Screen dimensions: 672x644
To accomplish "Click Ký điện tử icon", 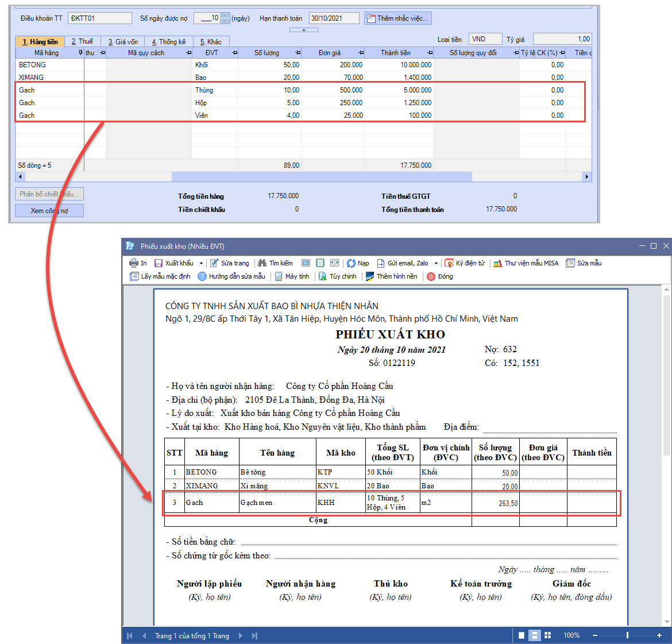I will point(449,263).
